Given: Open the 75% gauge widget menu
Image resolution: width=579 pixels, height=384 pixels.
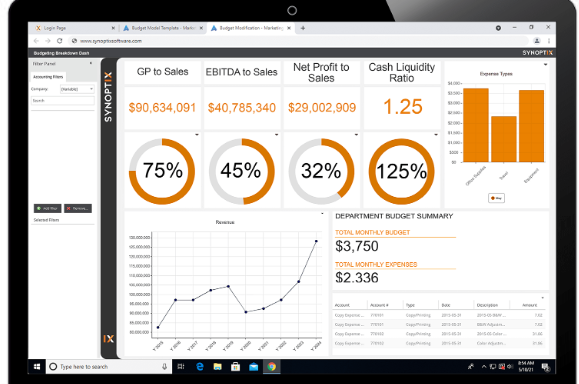Looking at the screenshot, I should [x=197, y=135].
